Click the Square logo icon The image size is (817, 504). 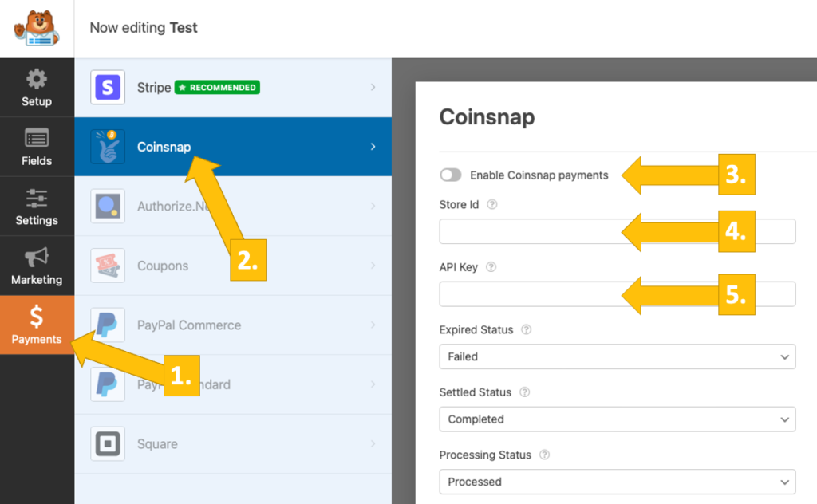pyautogui.click(x=108, y=443)
